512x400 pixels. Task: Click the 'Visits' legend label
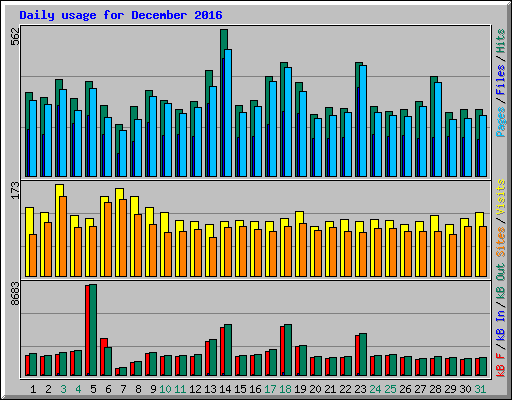(x=501, y=198)
